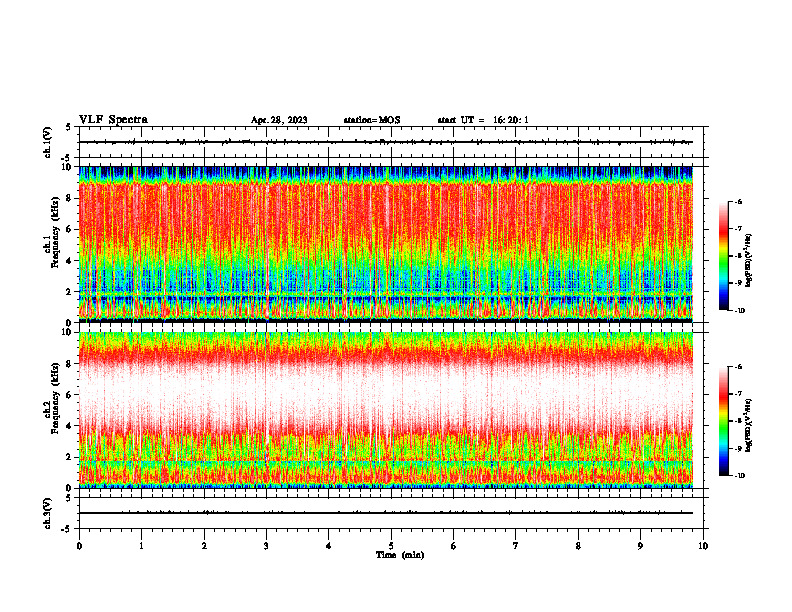The image size is (792, 612).
Task: Click the "8" tick on ch.1 frequency axis
Action: pyautogui.click(x=69, y=198)
